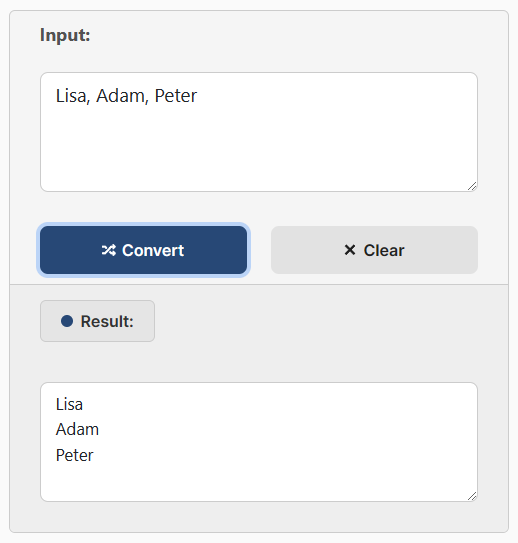Viewport: 518px width, 543px height.
Task: Click the "Peter" line in the result
Action: [x=74, y=455]
